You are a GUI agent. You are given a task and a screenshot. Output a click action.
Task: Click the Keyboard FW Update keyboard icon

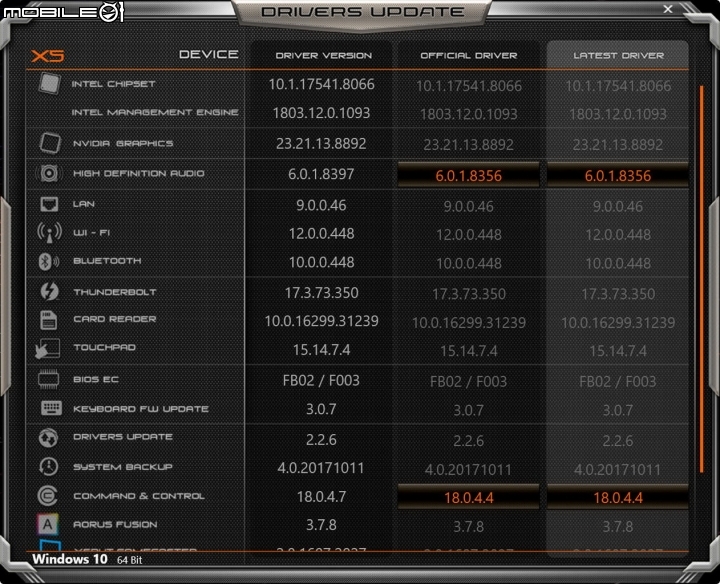pos(51,408)
